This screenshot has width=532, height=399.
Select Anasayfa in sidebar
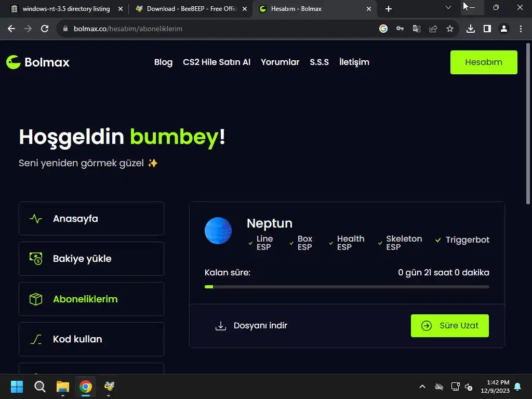91,219
